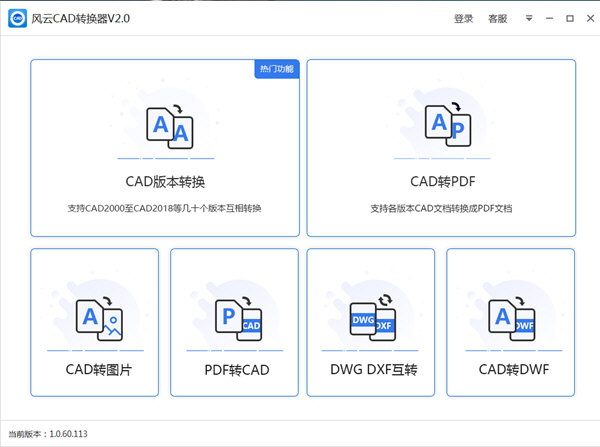Select the CAD转图片 image conversion icon

click(99, 318)
